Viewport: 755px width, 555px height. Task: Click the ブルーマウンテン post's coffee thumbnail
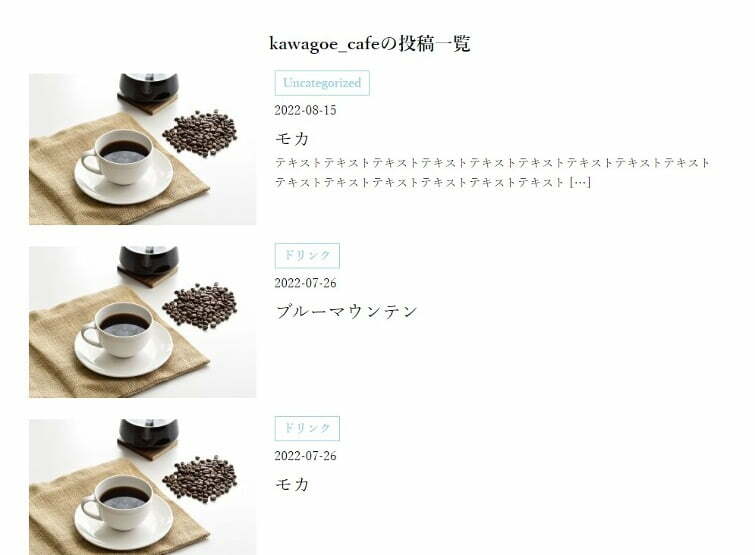pyautogui.click(x=143, y=322)
